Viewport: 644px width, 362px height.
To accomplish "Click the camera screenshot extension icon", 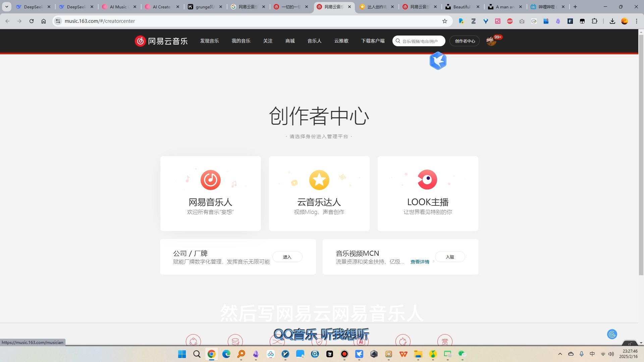I will pos(522,21).
